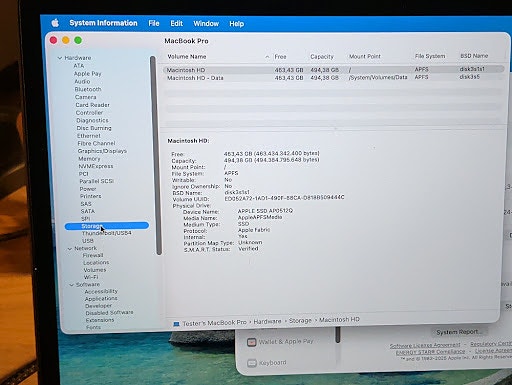This screenshot has height=385, width=512.
Task: Click the System Report button
Action: [x=459, y=332]
